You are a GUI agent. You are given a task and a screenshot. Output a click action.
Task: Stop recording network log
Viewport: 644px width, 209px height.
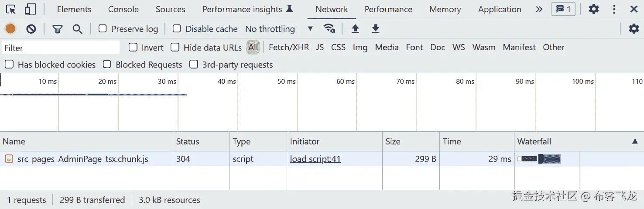10,29
